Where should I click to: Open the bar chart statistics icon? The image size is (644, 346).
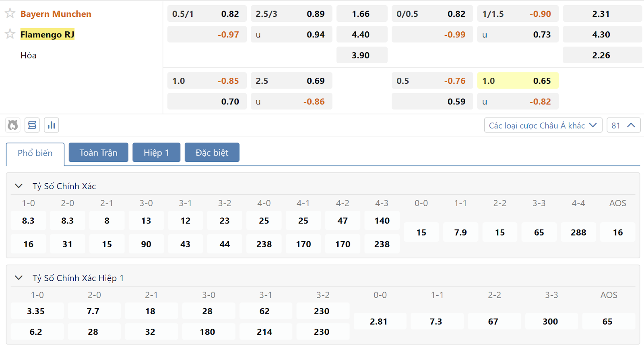(52, 125)
